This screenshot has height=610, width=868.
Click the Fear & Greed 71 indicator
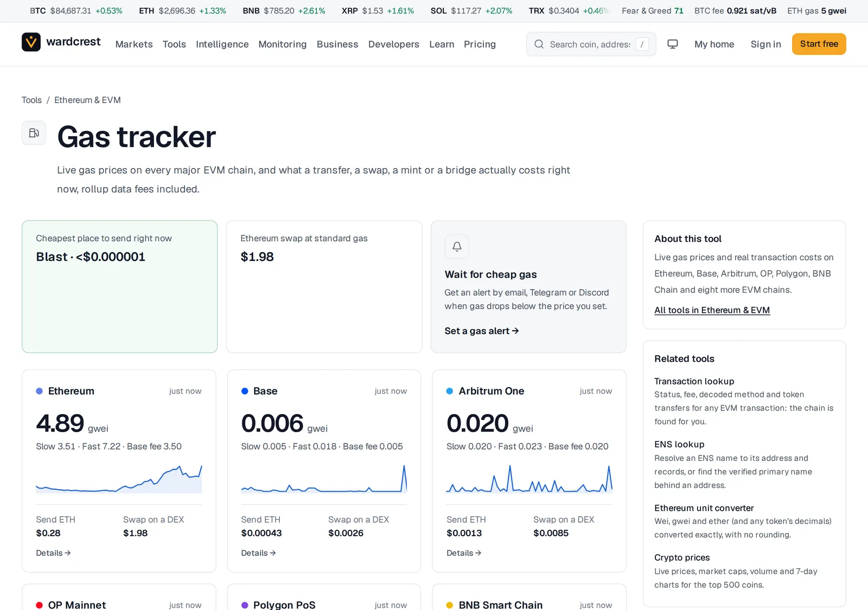pos(653,11)
